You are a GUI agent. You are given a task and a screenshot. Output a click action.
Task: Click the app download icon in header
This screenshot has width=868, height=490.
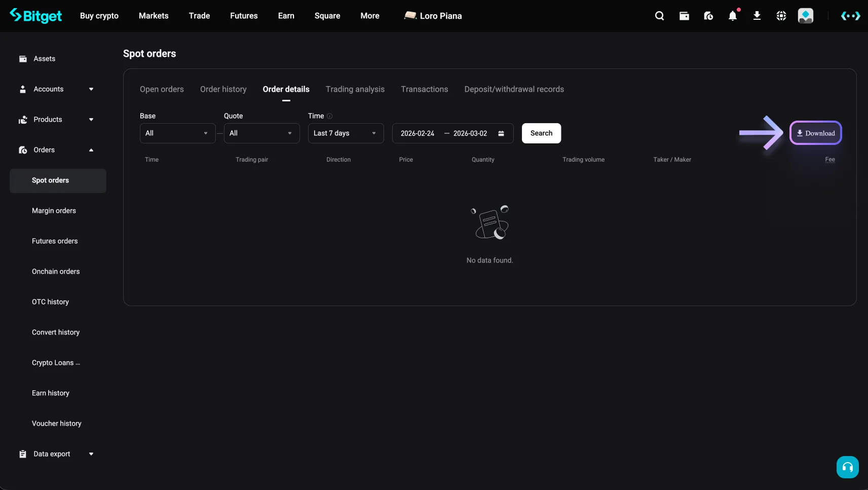757,16
